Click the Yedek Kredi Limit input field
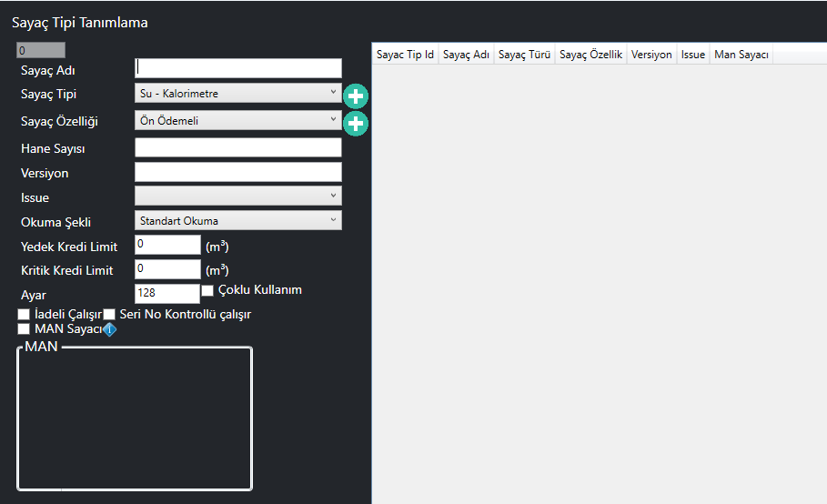This screenshot has width=827, height=504. coord(166,245)
